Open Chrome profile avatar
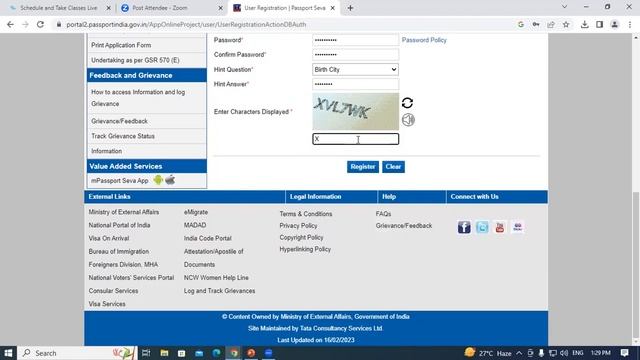Image resolution: width=640 pixels, height=360 pixels. tap(614, 24)
